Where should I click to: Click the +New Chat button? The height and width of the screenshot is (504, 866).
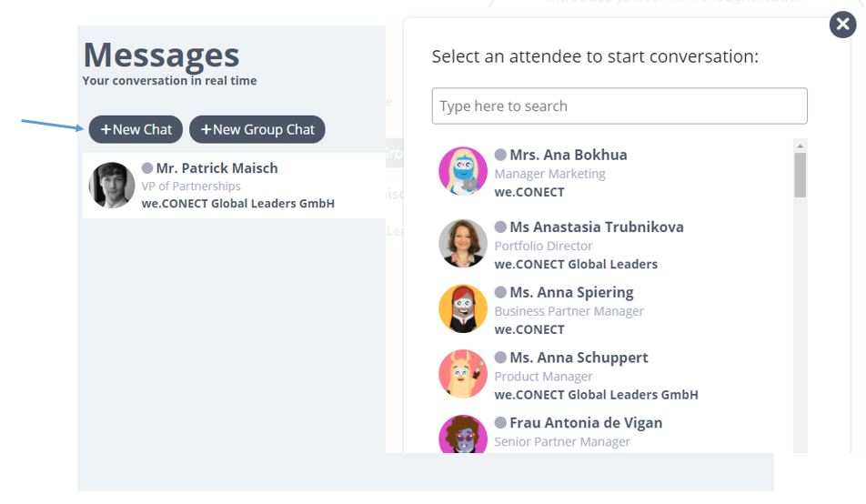(136, 129)
